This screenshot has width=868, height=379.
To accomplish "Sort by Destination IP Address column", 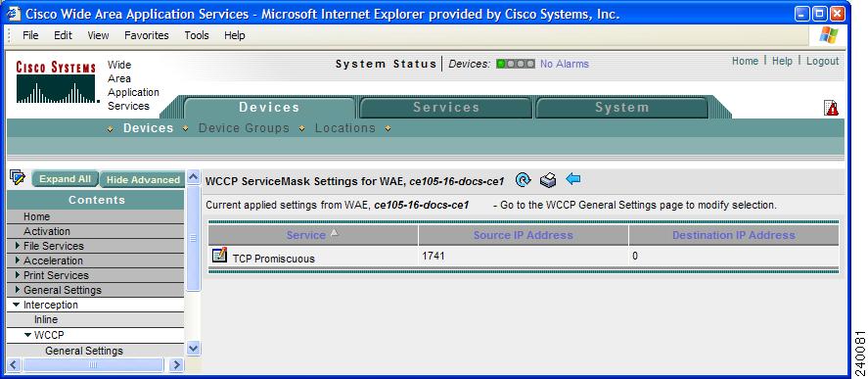I will (x=734, y=235).
